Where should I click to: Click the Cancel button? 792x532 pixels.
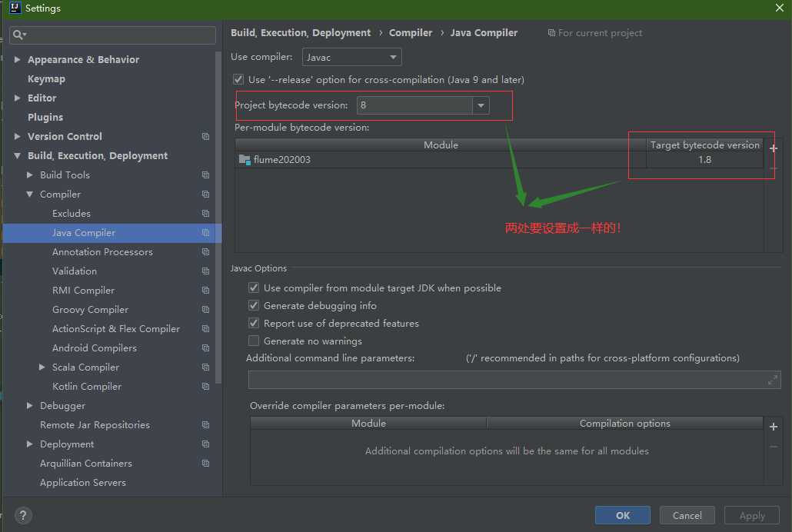tap(687, 515)
